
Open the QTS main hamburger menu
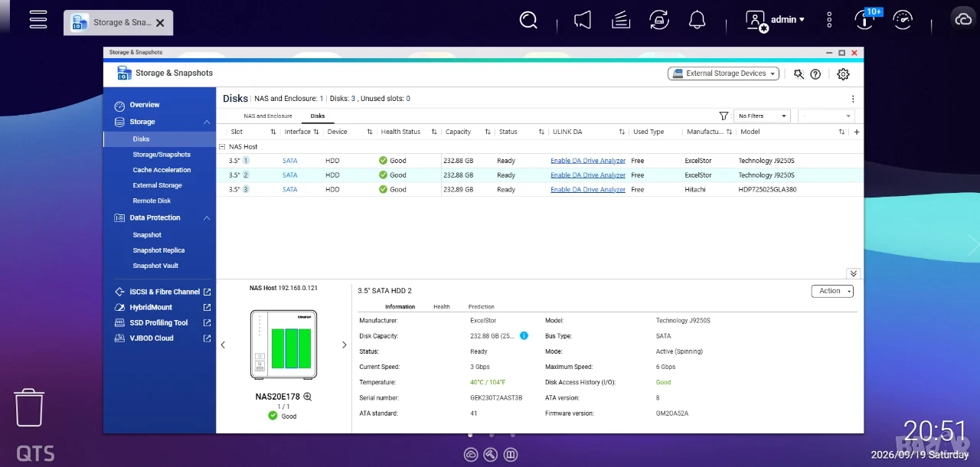pos(38,19)
